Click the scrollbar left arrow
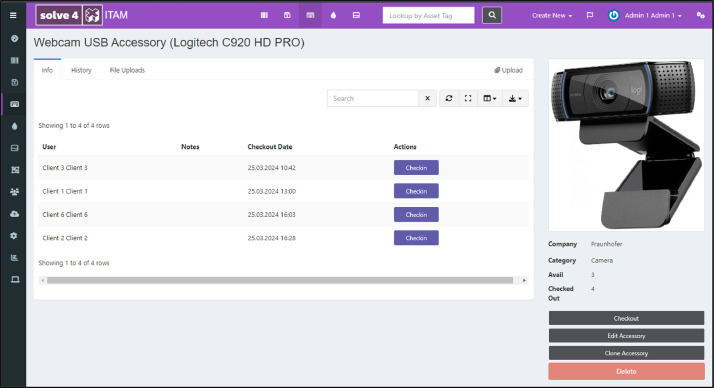Image resolution: width=714 pixels, height=388 pixels. [43, 280]
